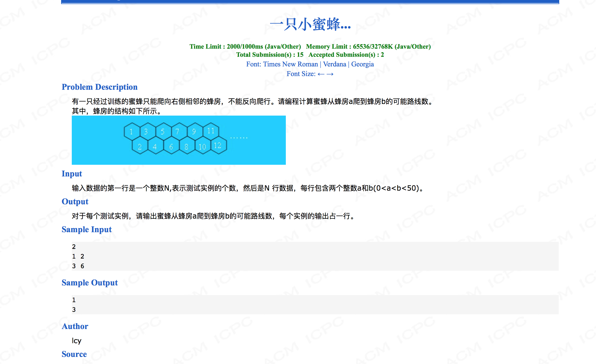Click the Source heading
596x364 pixels.
click(74, 354)
